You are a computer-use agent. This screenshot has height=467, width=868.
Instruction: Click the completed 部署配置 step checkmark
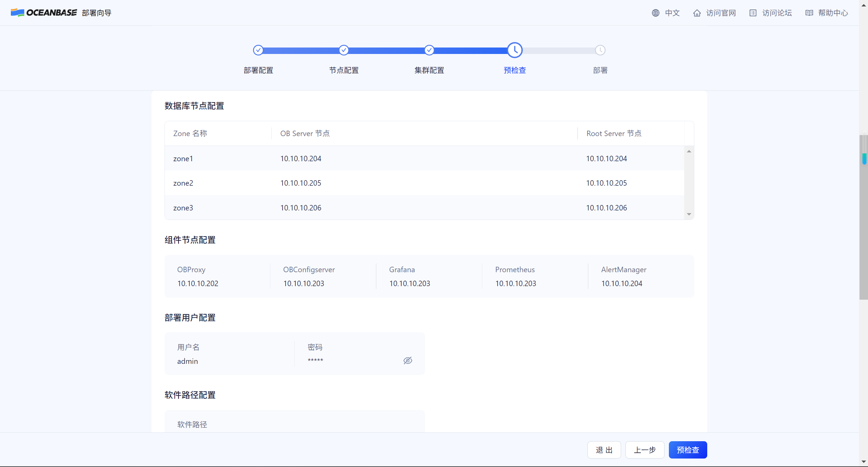[258, 50]
